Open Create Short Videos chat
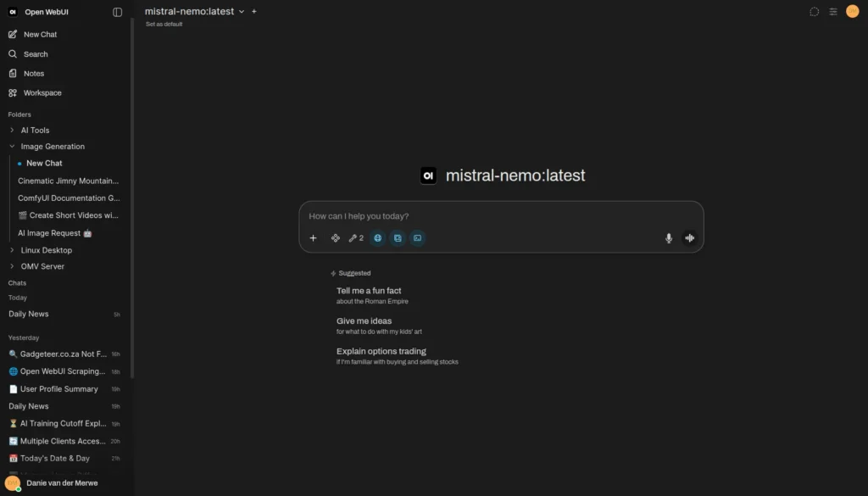 68,215
